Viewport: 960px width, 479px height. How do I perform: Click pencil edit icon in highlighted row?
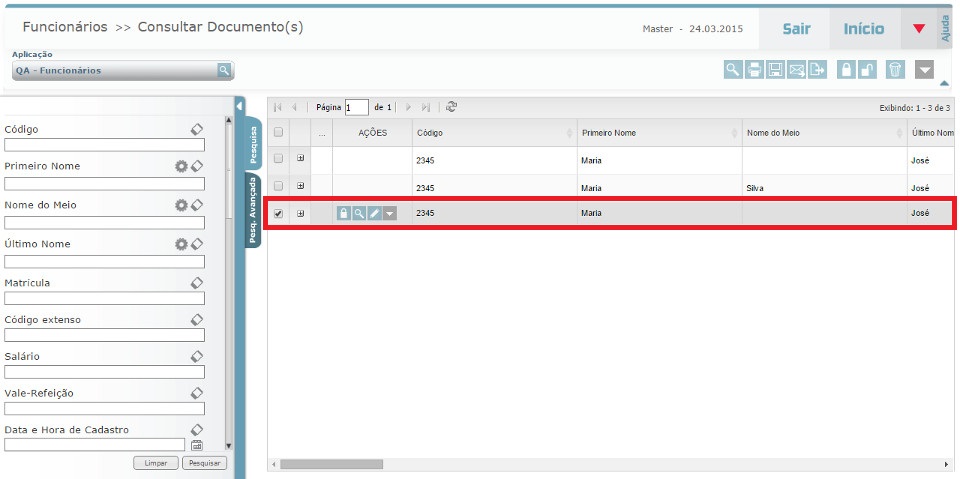pos(374,213)
